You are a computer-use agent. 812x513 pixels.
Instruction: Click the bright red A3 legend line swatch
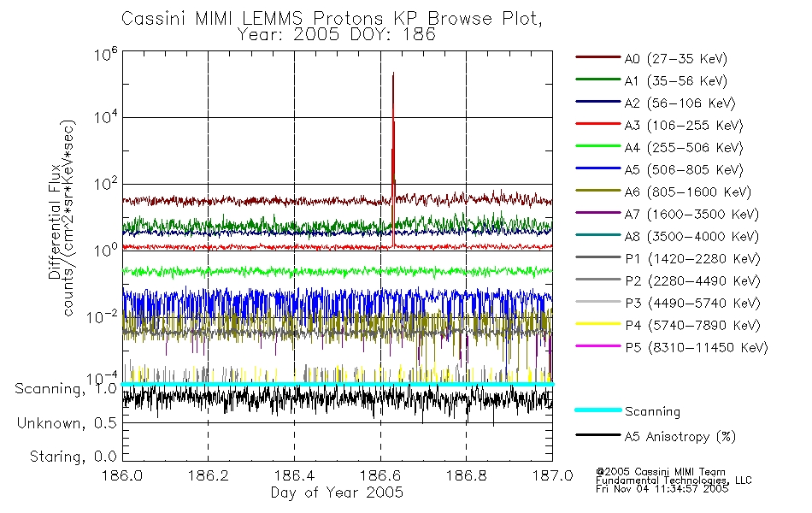coord(598,124)
